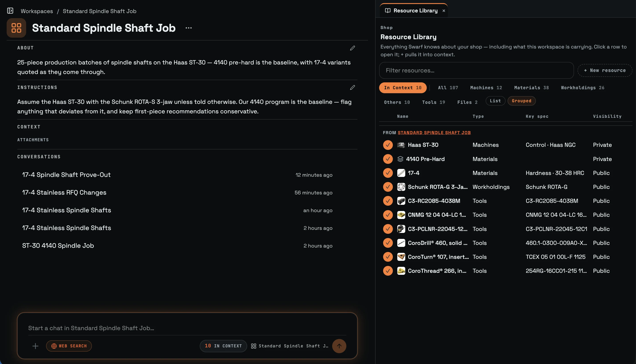Close the Resource Library tab
This screenshot has height=364, width=636.
tap(444, 11)
